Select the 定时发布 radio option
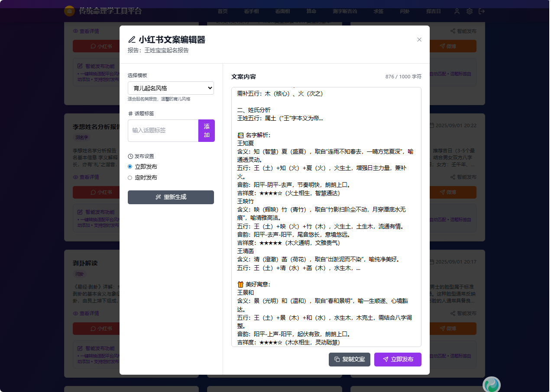 pos(130,177)
